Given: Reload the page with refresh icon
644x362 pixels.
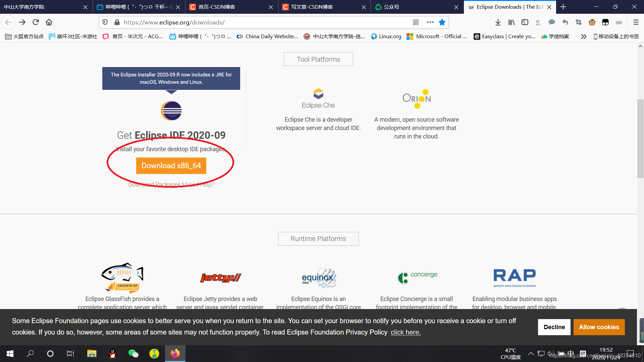Looking at the screenshot, I should [x=36, y=22].
